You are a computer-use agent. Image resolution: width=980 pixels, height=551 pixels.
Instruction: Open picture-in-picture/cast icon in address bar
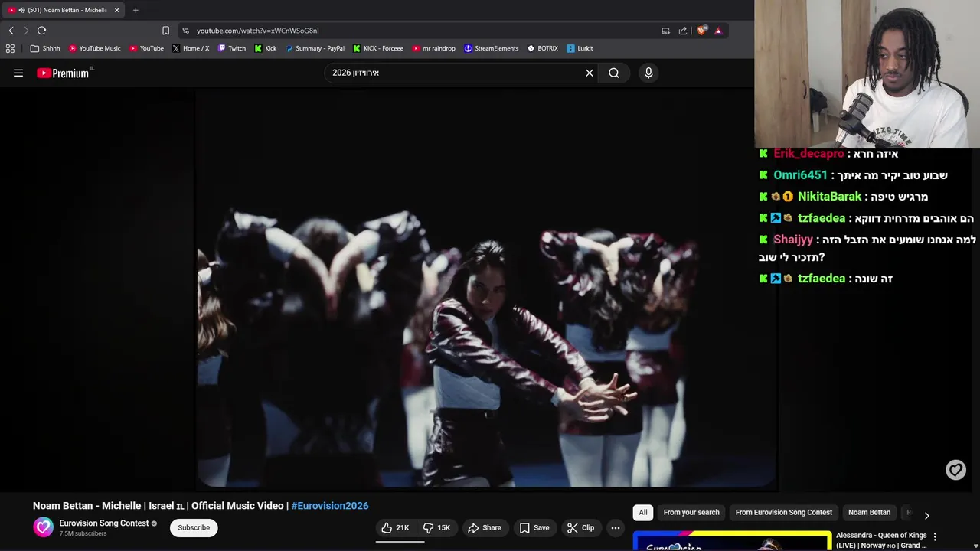665,31
